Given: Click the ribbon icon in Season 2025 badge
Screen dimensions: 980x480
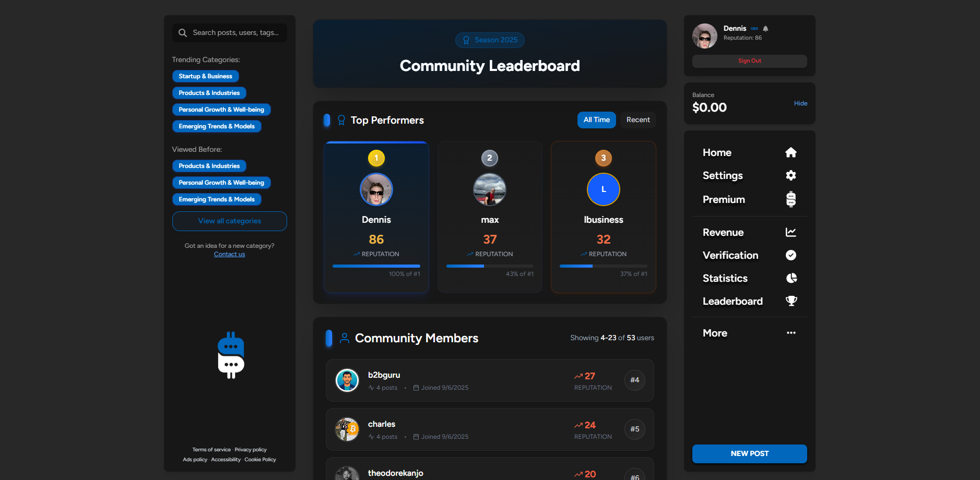Looking at the screenshot, I should (x=466, y=40).
